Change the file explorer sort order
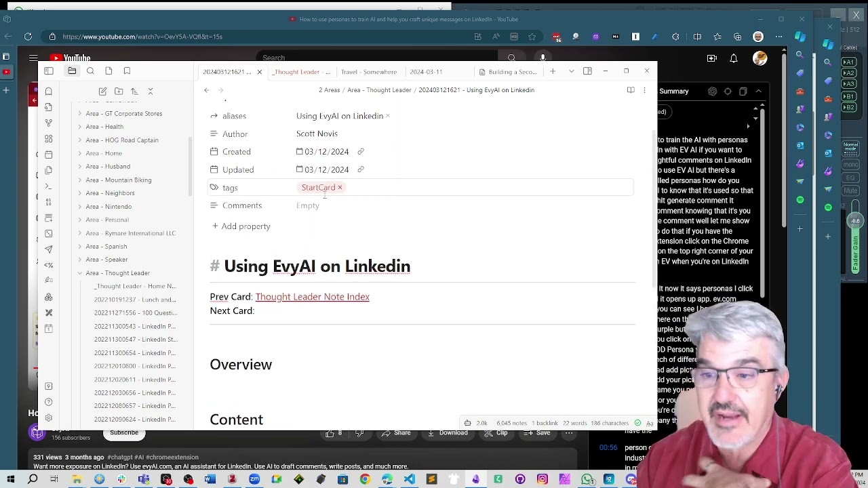Viewport: 868px width, 488px height. point(134,91)
